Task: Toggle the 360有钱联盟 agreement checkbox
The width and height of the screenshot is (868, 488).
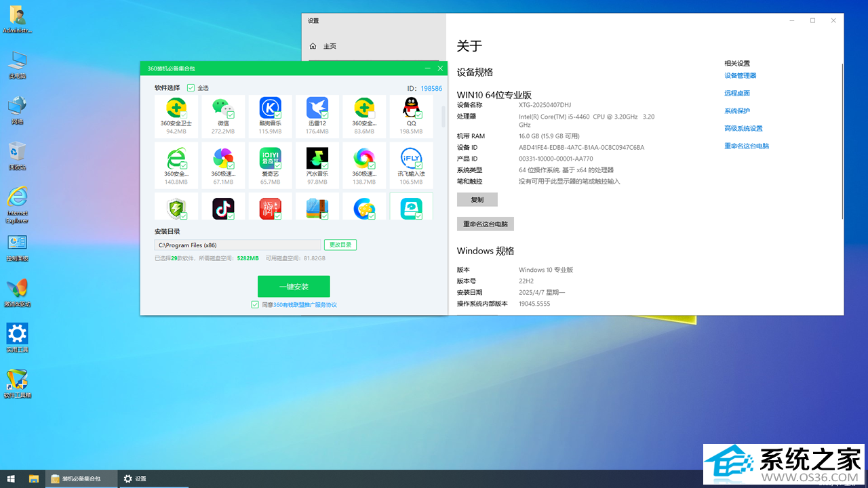Action: click(x=255, y=305)
